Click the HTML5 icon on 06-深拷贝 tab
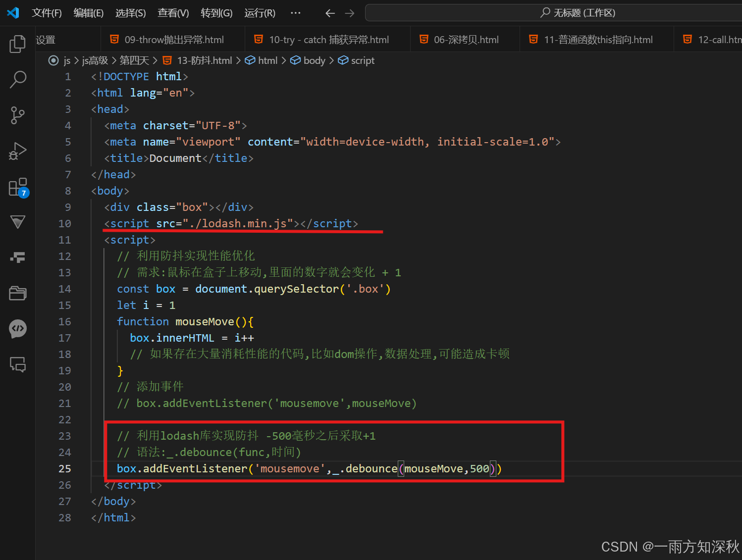 pos(424,39)
